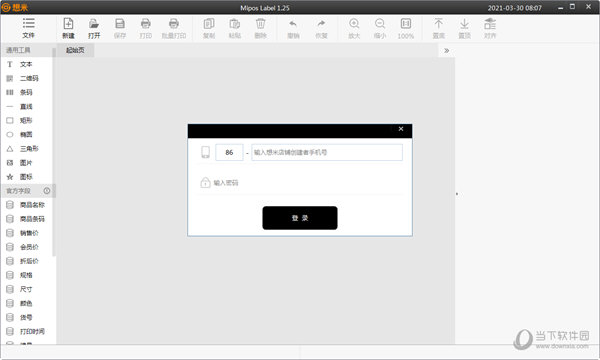This screenshot has height=360, width=600.
Task: Select the 条码 barcode tool
Action: pyautogui.click(x=27, y=92)
